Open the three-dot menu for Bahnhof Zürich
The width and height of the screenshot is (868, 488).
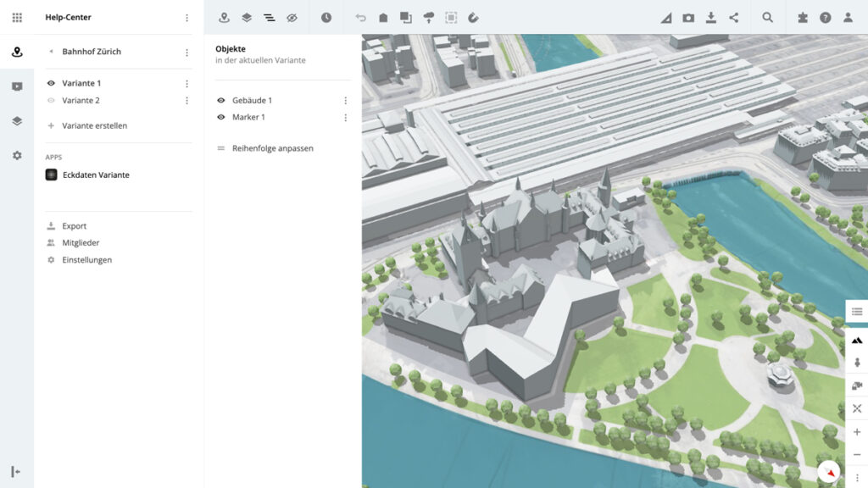pyautogui.click(x=186, y=52)
